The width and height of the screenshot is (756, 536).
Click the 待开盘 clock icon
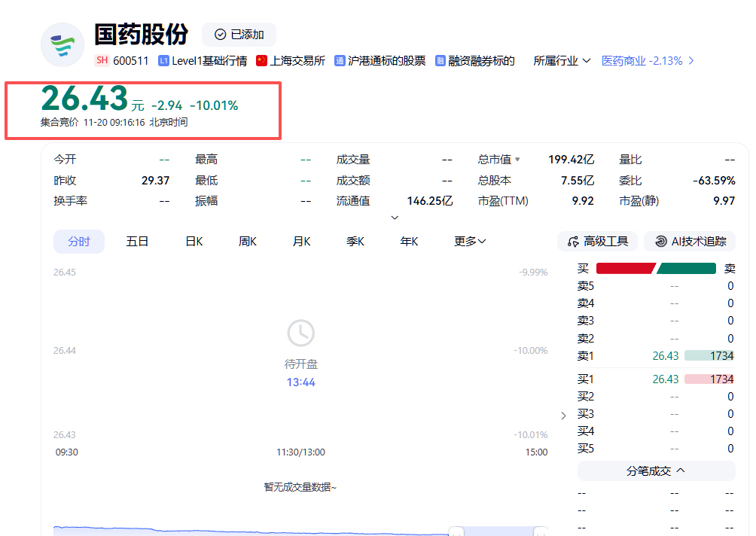tap(301, 333)
